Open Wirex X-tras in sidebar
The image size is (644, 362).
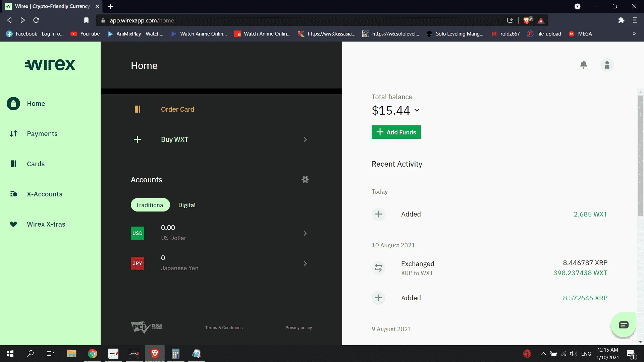tap(46, 224)
